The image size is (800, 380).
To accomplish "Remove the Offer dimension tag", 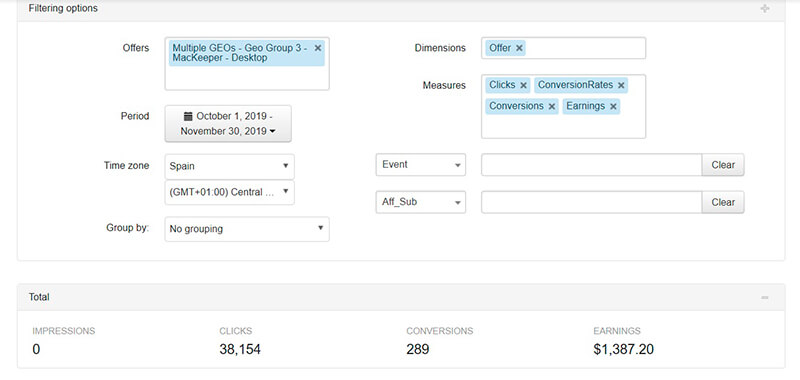I will point(519,48).
